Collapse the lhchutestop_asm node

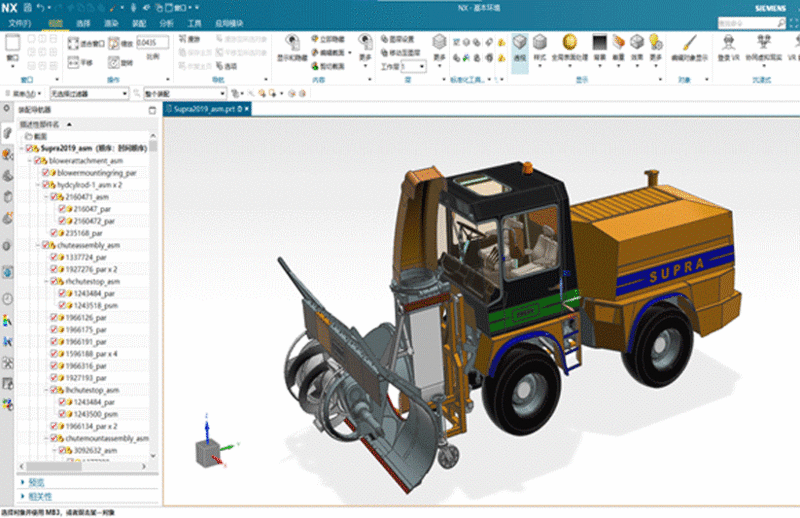tap(46, 390)
